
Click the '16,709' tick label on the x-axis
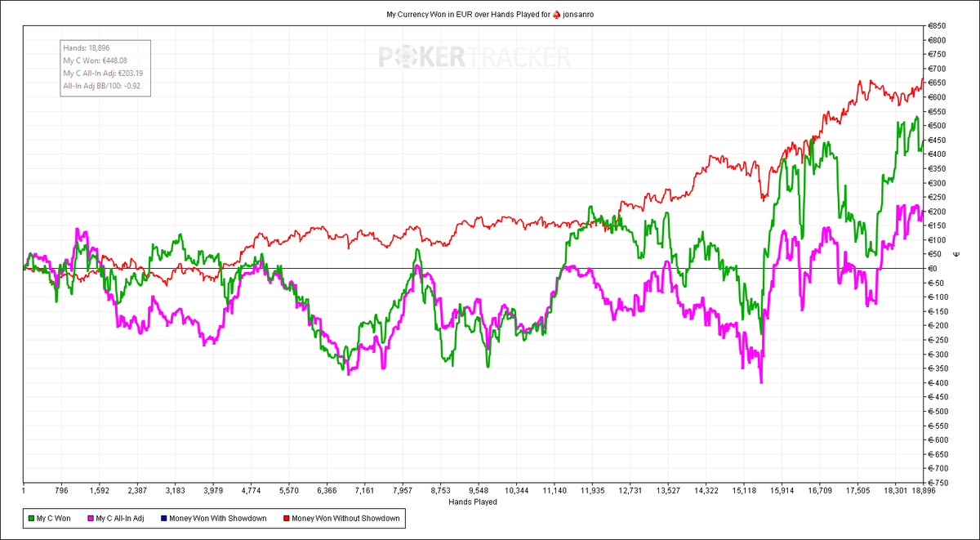[820, 491]
